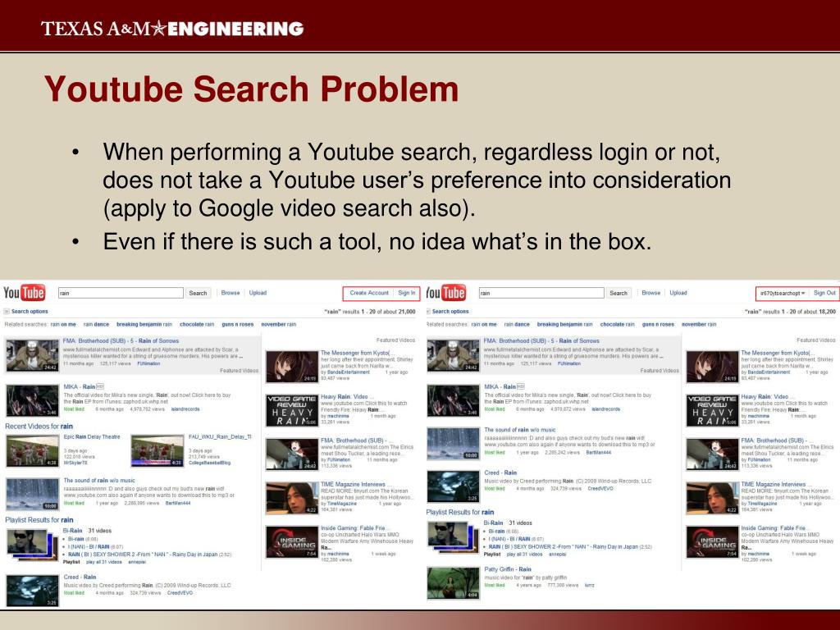This screenshot has width=840, height=630.
Task: Open 'Creed - Rain' title, signed-in screenshot
Action: pos(500,473)
